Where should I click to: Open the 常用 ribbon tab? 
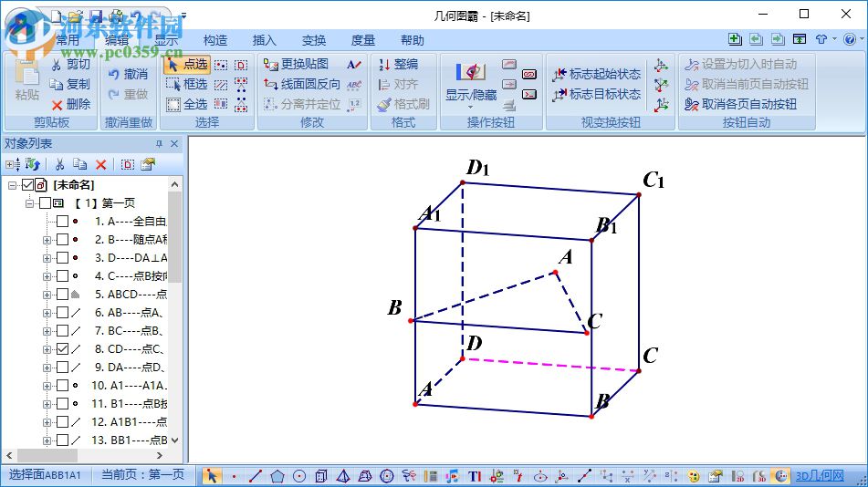pyautogui.click(x=68, y=40)
